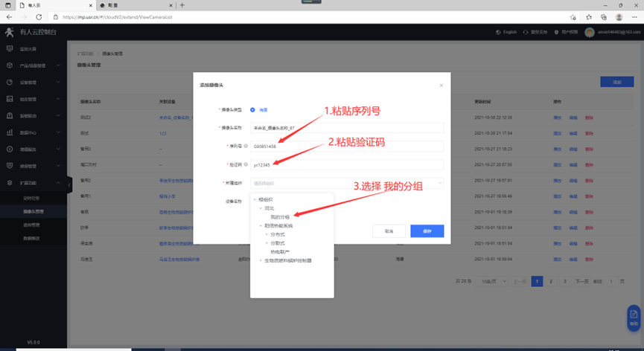Open the 数据推送 sidebar submenu item
Viewport: 644px width, 351px height.
(31, 238)
